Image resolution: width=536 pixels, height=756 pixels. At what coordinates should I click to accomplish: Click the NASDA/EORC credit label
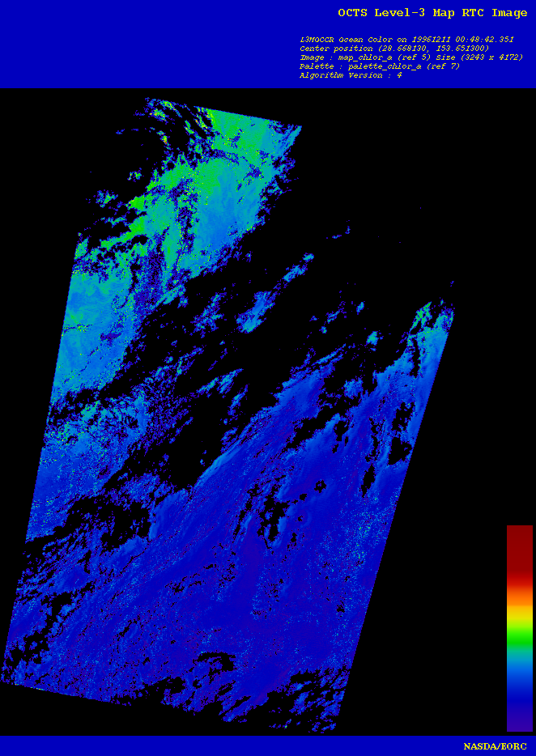pyautogui.click(x=494, y=745)
